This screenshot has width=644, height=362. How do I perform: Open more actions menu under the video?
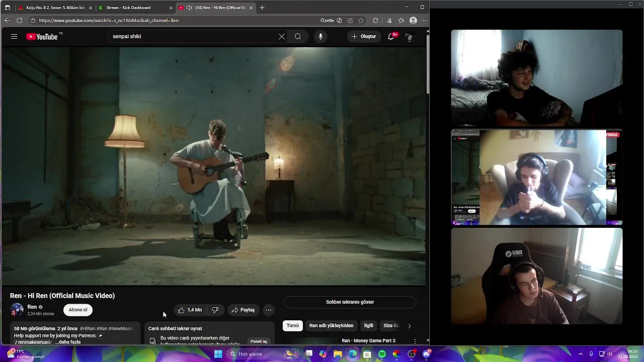269,310
